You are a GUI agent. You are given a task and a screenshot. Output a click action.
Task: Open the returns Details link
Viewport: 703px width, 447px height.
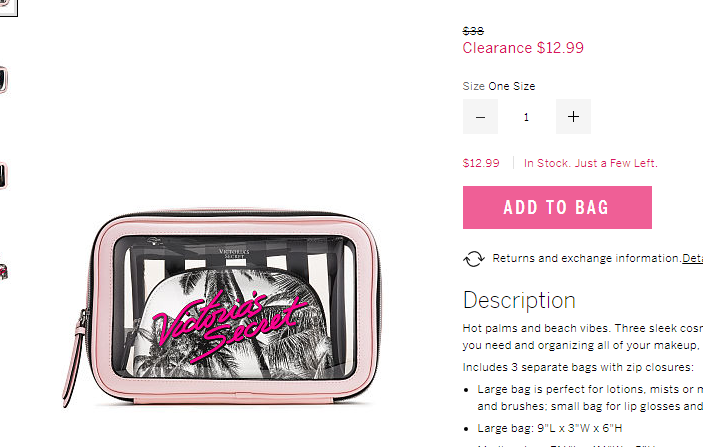(692, 258)
